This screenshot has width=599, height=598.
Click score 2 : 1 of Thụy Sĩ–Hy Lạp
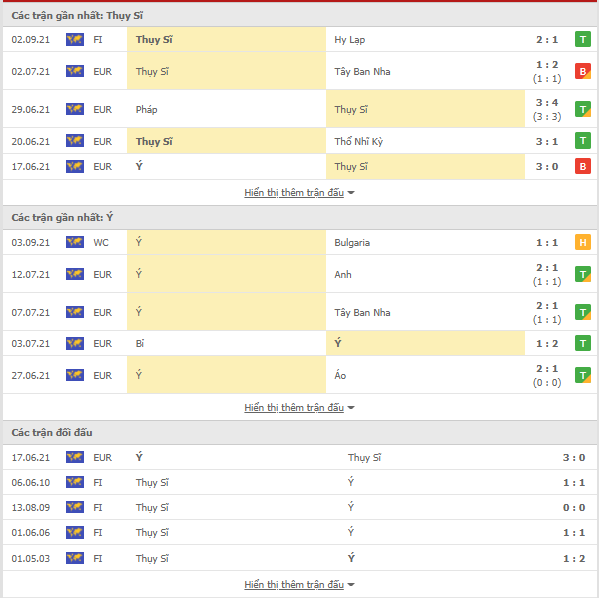(547, 39)
